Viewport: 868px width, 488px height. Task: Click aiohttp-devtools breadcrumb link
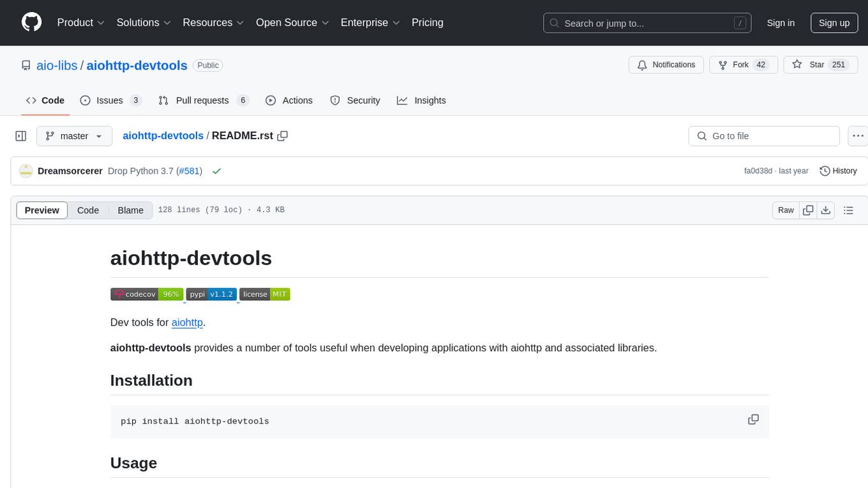click(163, 135)
